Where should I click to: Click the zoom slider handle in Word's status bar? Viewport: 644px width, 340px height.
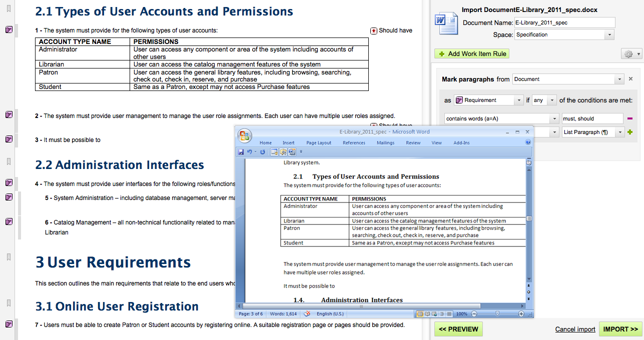pyautogui.click(x=497, y=313)
